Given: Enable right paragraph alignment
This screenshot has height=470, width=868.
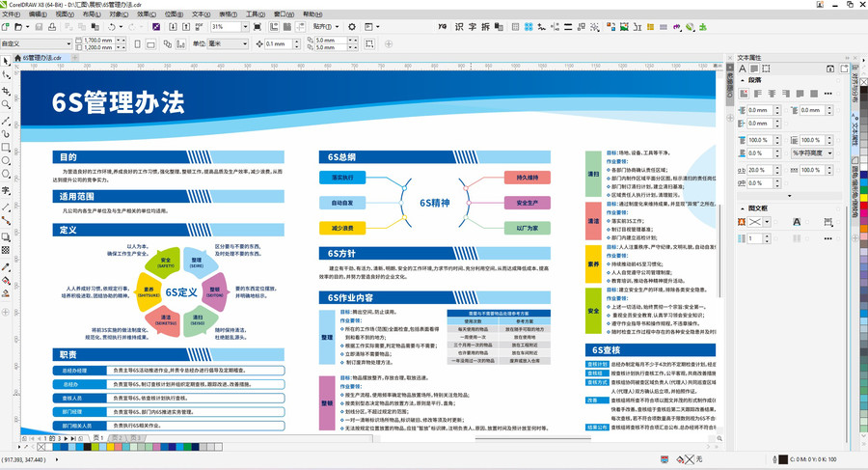Looking at the screenshot, I should pyautogui.click(x=785, y=94).
